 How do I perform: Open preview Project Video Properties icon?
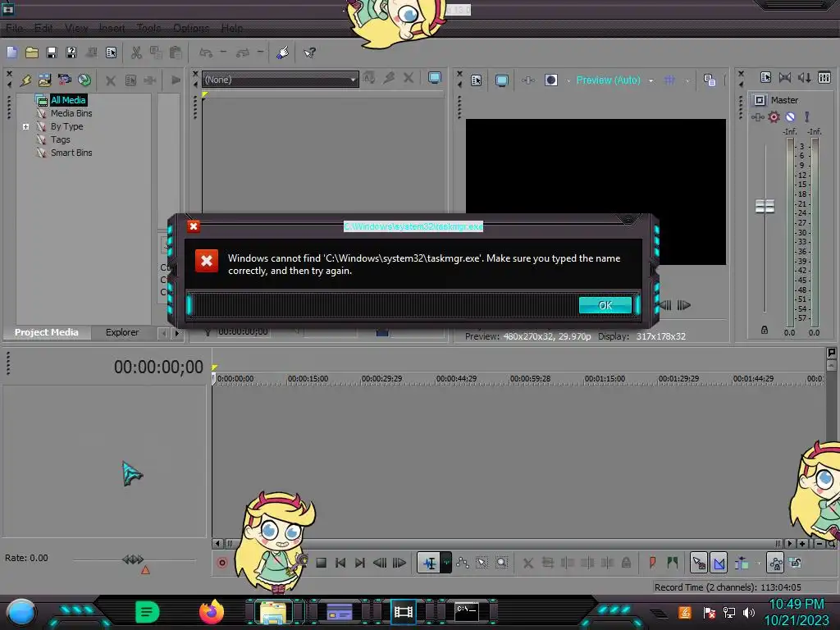pyautogui.click(x=477, y=80)
